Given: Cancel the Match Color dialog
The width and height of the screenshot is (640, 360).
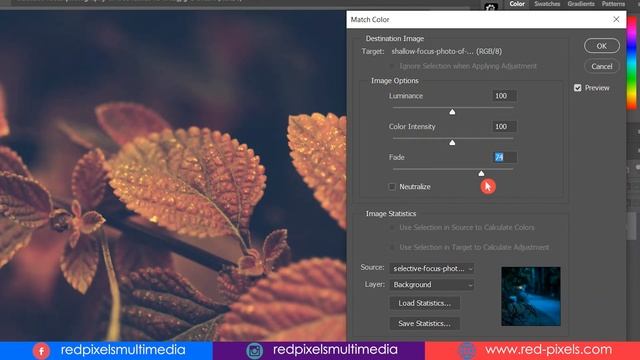Looking at the screenshot, I should (602, 66).
